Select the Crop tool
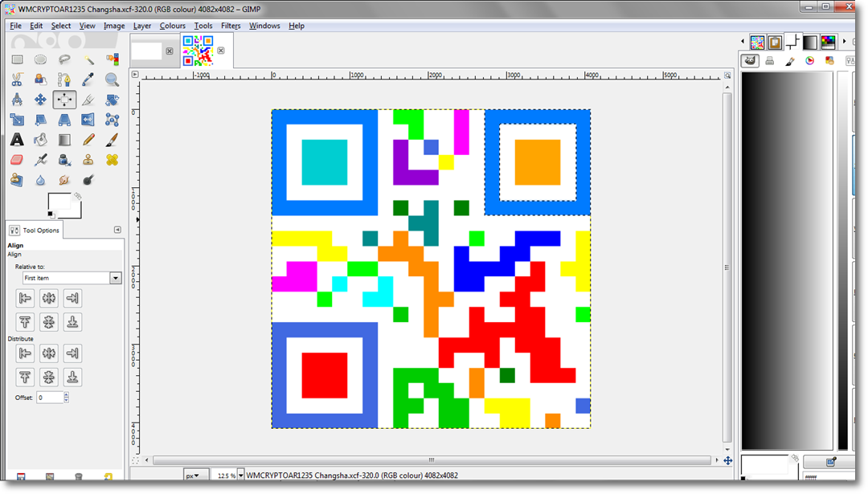Image resolution: width=868 pixels, height=494 pixels. coord(88,100)
